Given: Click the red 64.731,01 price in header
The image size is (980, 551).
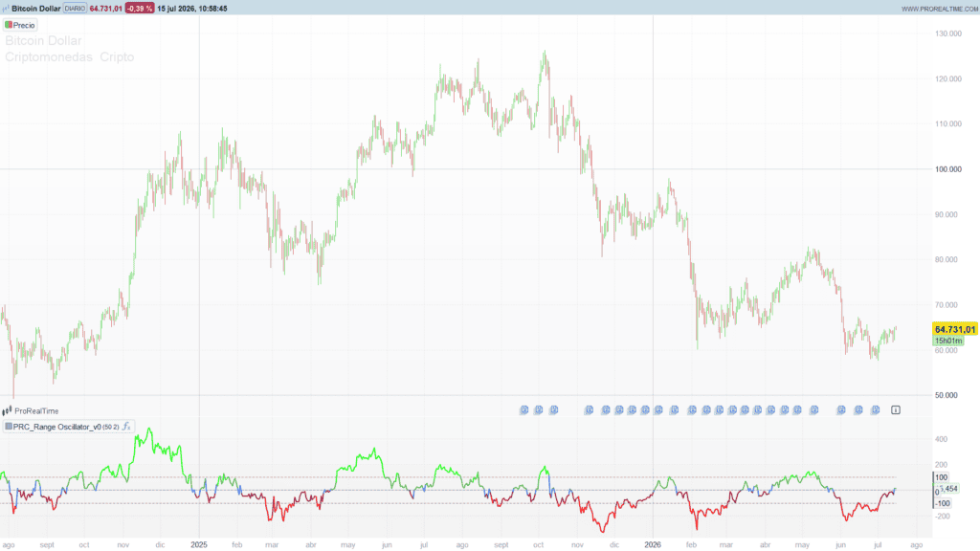Looking at the screenshot, I should (105, 9).
